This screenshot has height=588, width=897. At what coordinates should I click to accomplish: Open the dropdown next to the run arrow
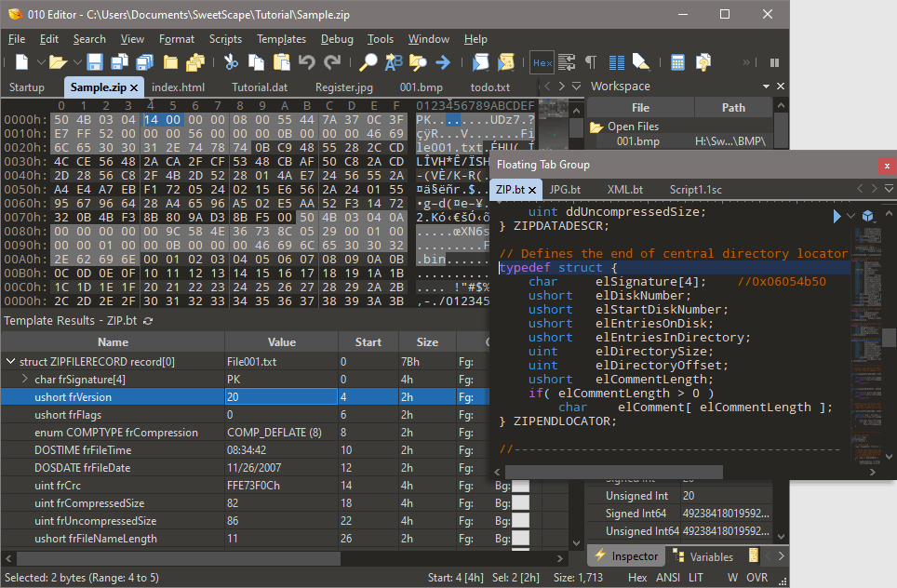tap(850, 216)
